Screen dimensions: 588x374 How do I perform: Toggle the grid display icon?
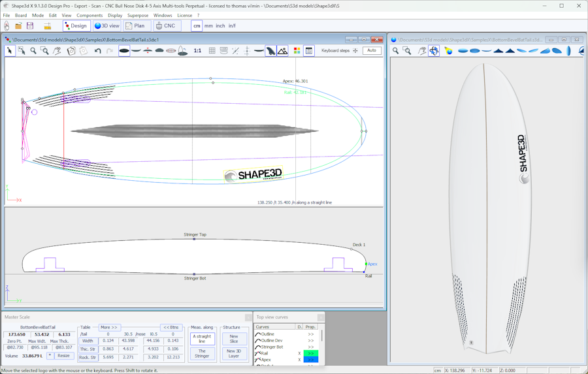[212, 51]
